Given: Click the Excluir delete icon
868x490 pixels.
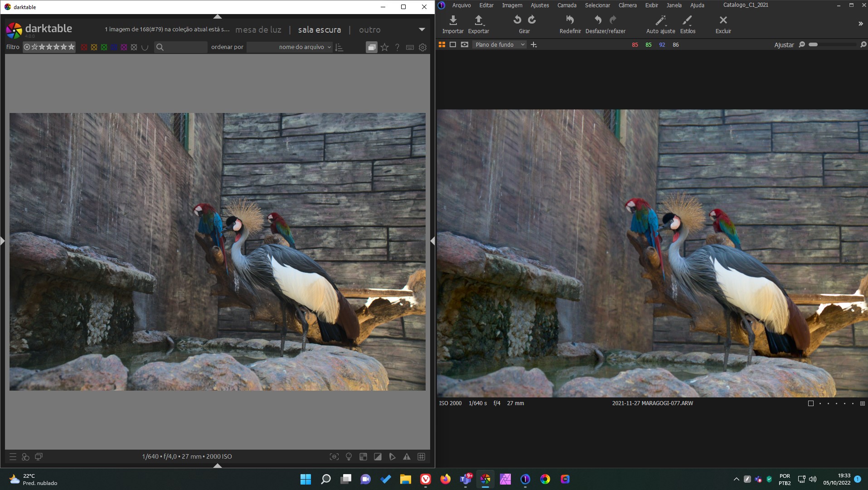Looking at the screenshot, I should (723, 20).
